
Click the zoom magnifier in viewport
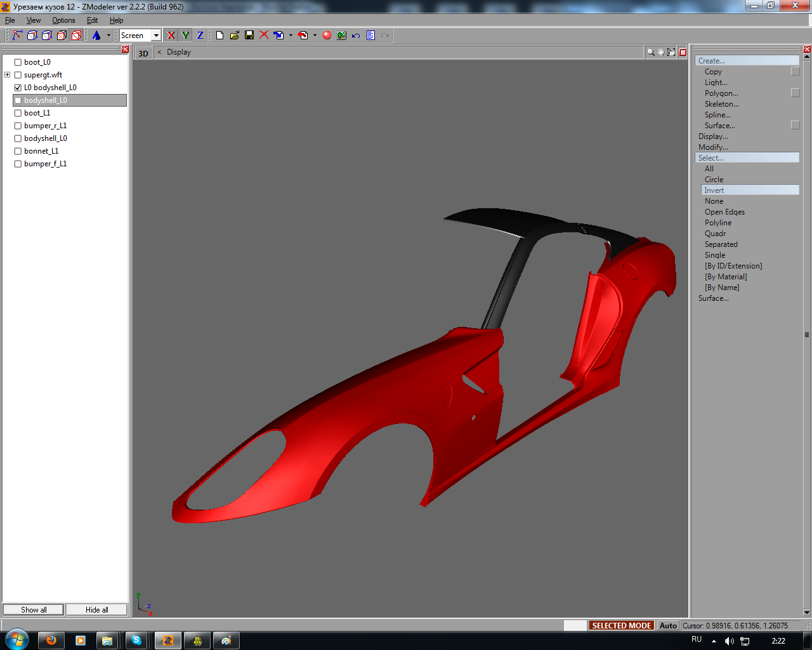coord(650,53)
